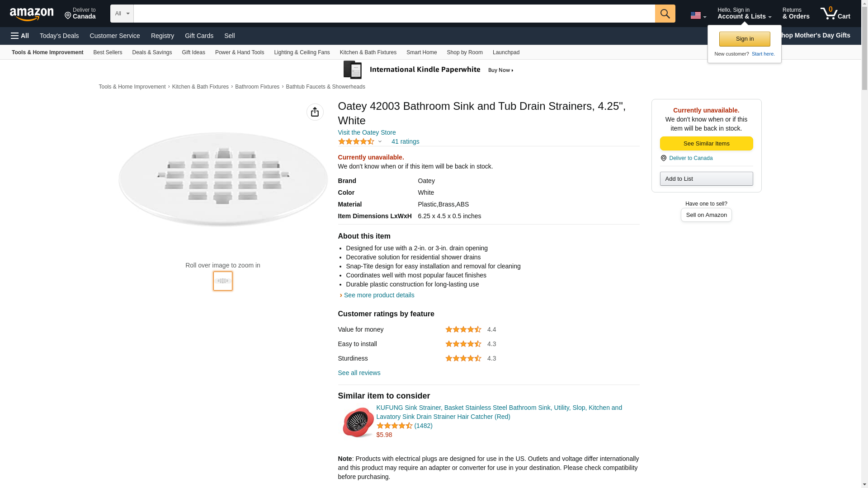The image size is (868, 488).
Task: Open the search category All dropdown
Action: (122, 14)
